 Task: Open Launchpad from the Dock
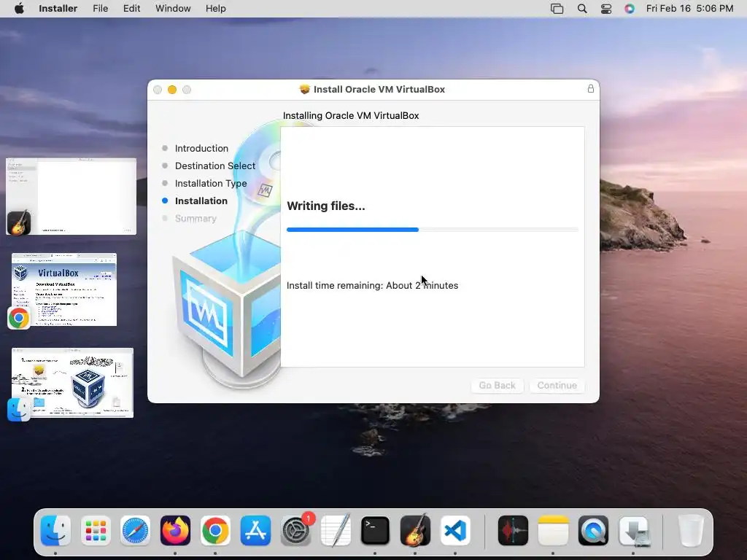[x=96, y=530]
